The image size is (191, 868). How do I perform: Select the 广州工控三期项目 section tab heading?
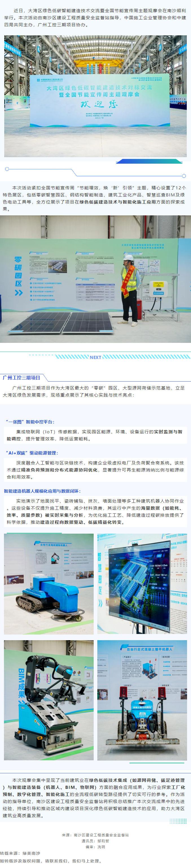[21, 378]
